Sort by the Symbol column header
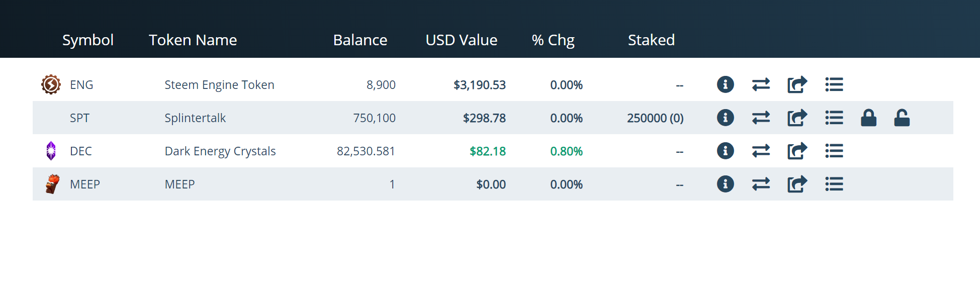980x291 pixels. [87, 40]
